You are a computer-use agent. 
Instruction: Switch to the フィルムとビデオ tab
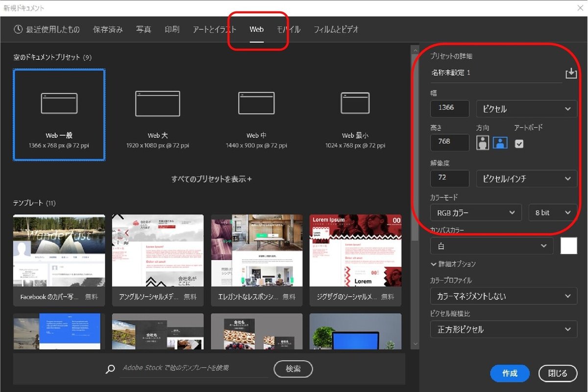336,29
